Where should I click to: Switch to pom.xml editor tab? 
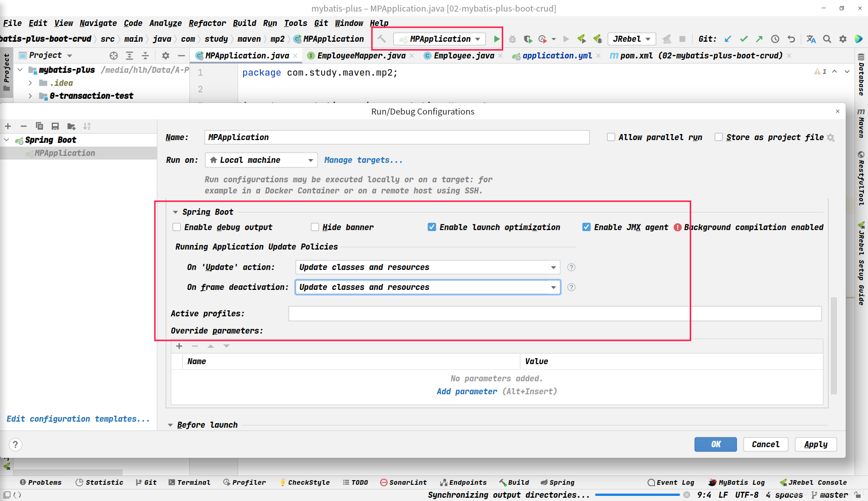click(700, 56)
